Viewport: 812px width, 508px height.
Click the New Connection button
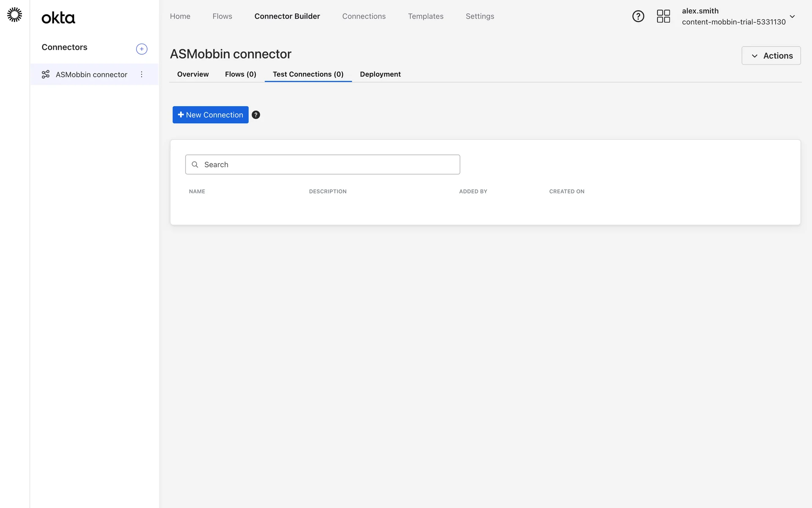click(x=210, y=115)
